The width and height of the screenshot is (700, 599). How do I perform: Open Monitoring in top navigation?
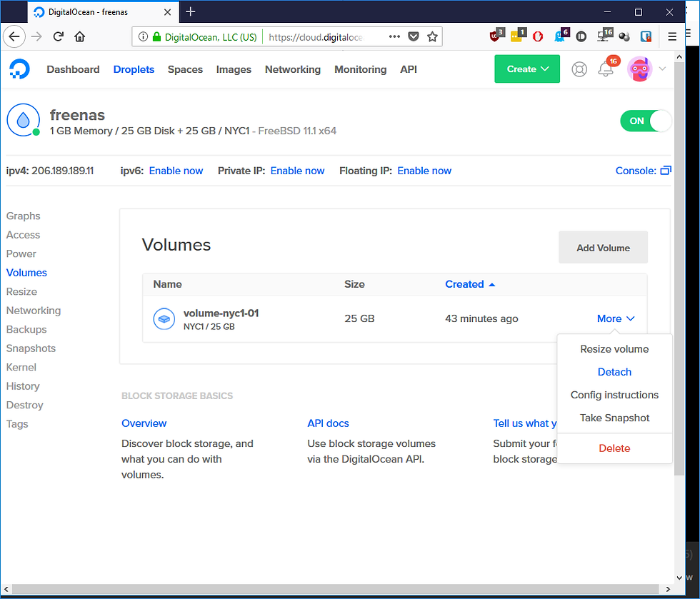[360, 69]
